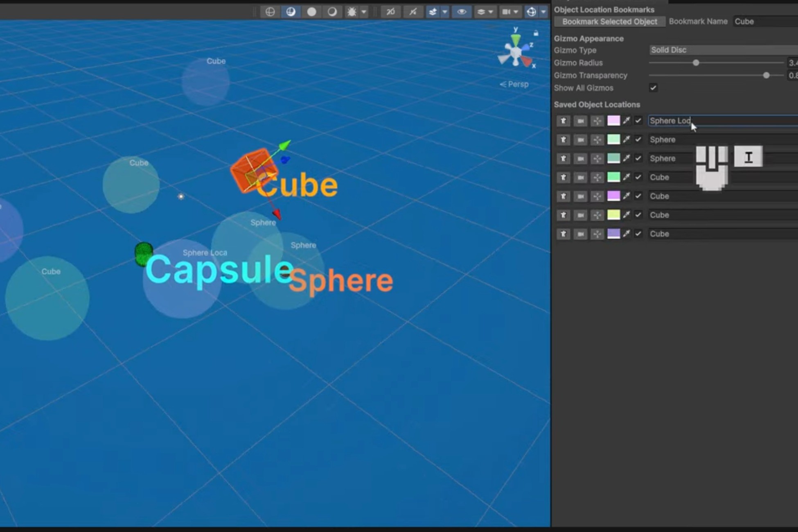Select the camera icon on the first Sphere bookmark row

pyautogui.click(x=580, y=140)
